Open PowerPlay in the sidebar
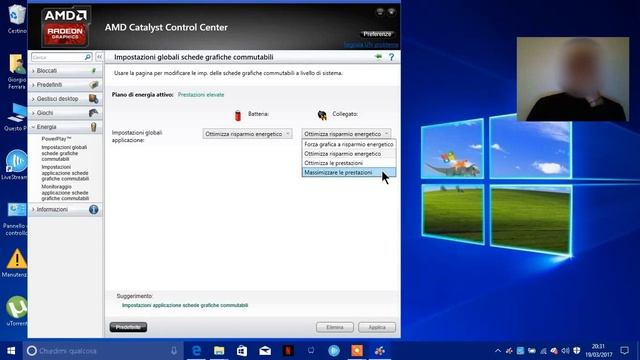This screenshot has width=640, height=360. [x=56, y=139]
